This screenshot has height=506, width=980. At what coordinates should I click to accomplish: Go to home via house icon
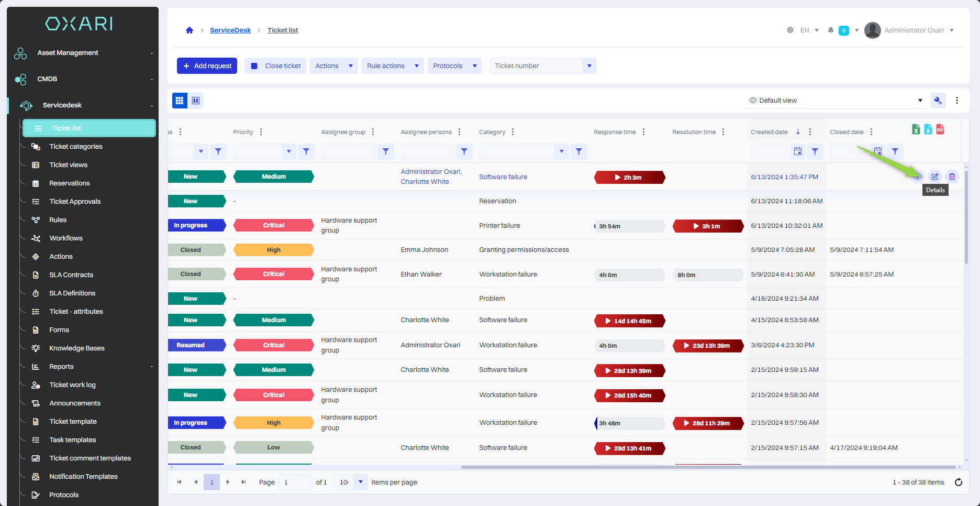190,30
